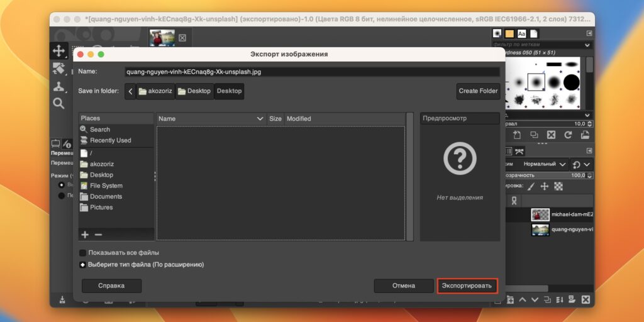
Task: Enable Показывать все файлы checkbox
Action: (x=83, y=253)
